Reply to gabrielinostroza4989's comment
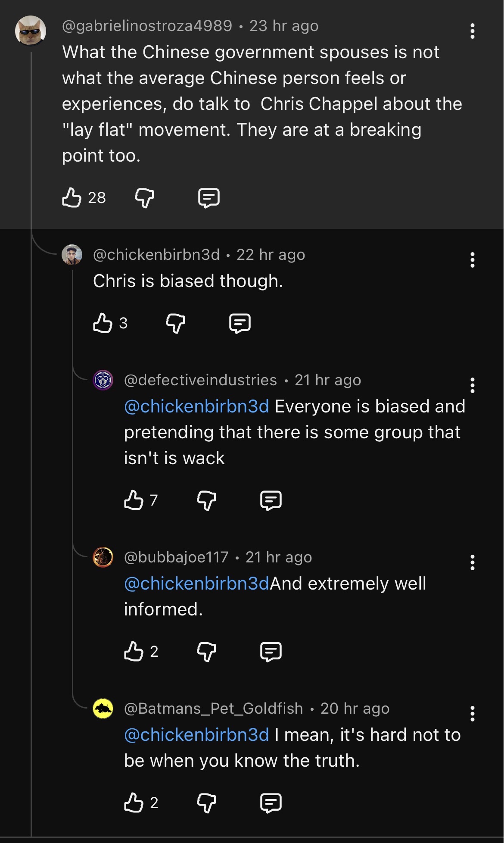This screenshot has height=843, width=504. (209, 198)
